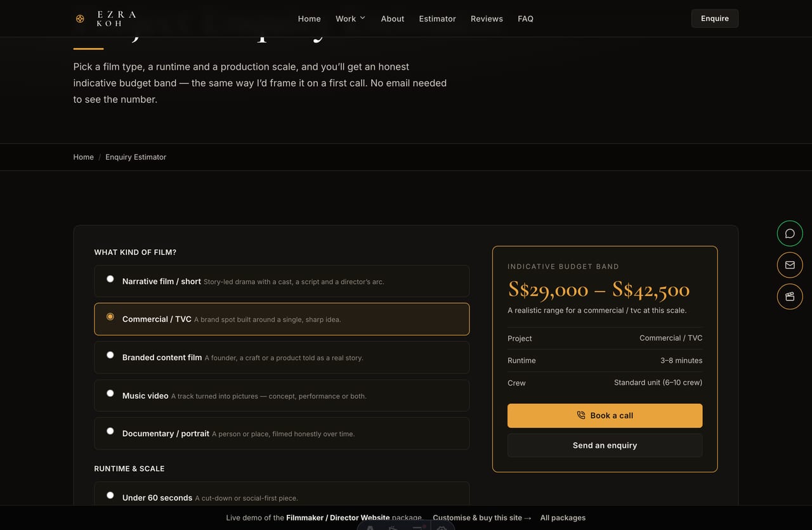
Task: Select the Narrative film / short radio option
Action: [x=110, y=279]
